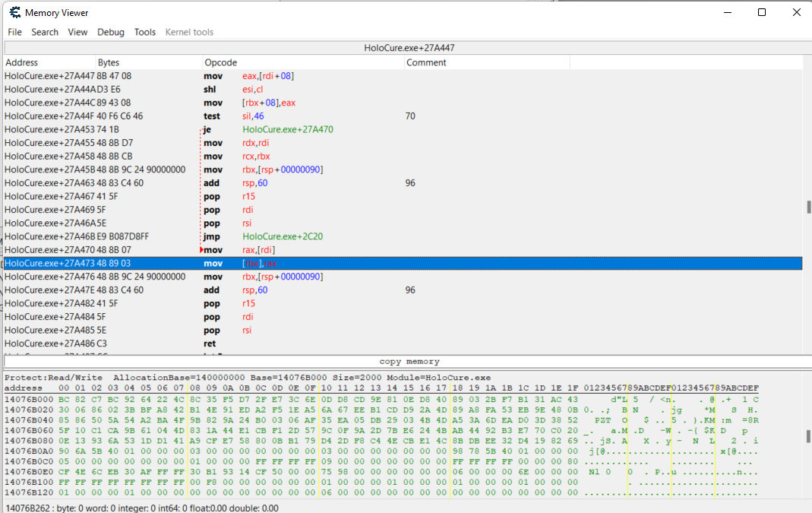
Task: Click the 'copy memory' bar above hex view
Action: (409, 362)
